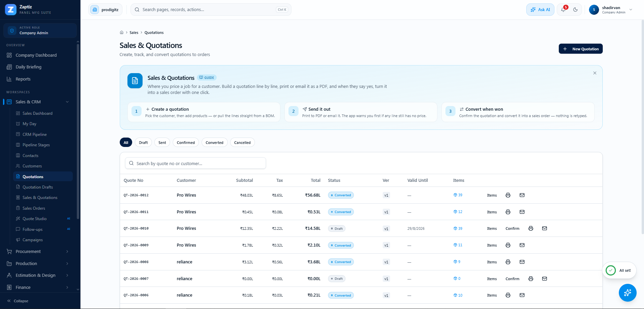
Task: Close the Sales & Quotations guide
Action: click(x=595, y=73)
